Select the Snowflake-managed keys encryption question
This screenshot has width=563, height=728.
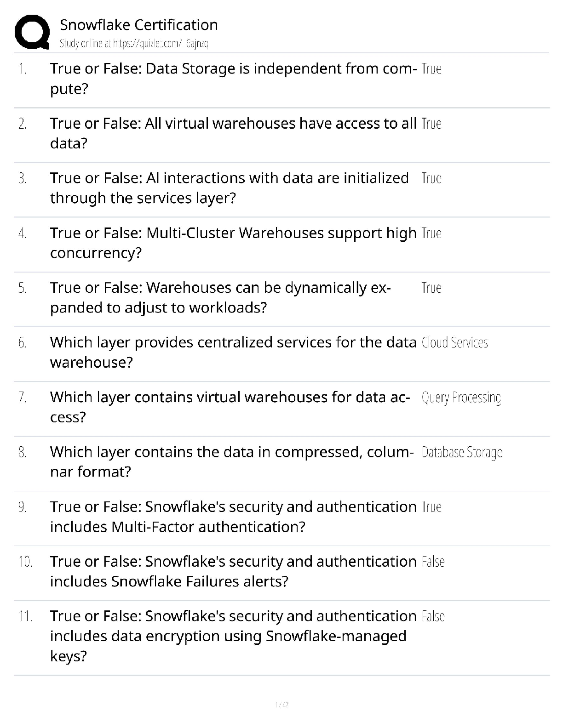(233, 636)
